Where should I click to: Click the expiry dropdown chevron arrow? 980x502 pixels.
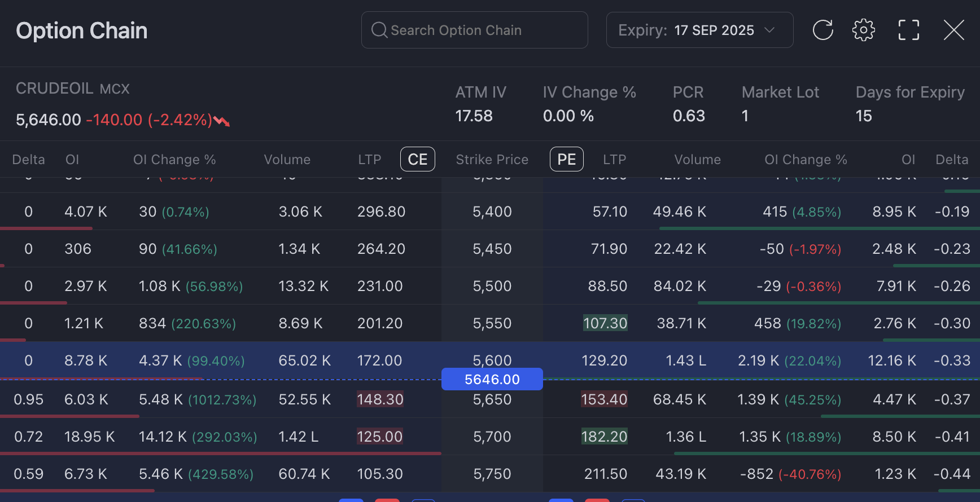tap(769, 30)
